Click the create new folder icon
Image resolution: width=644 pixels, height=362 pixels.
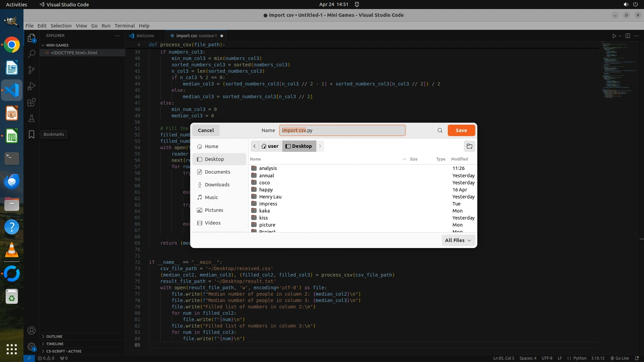pyautogui.click(x=470, y=146)
